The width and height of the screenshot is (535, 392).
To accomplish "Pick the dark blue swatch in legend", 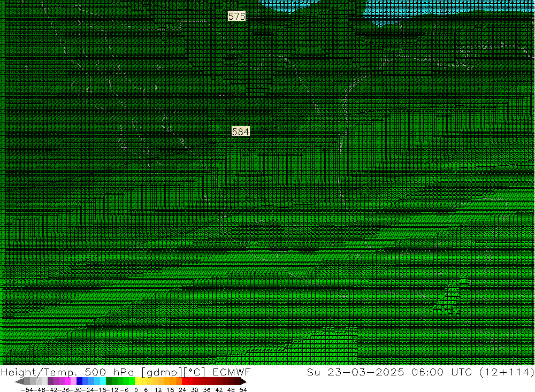I will (x=80, y=381).
